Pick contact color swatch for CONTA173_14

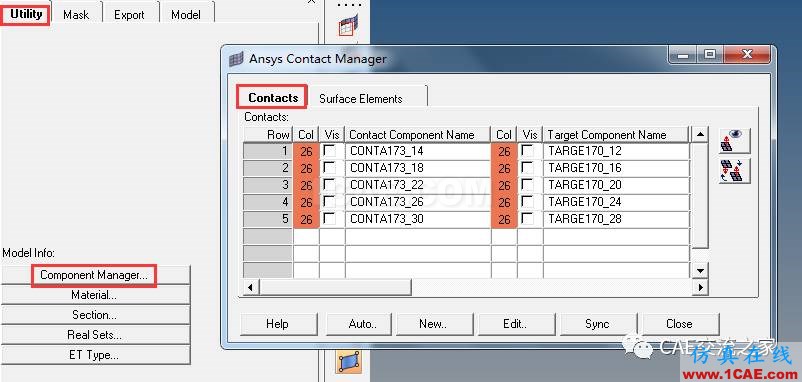coord(306,151)
